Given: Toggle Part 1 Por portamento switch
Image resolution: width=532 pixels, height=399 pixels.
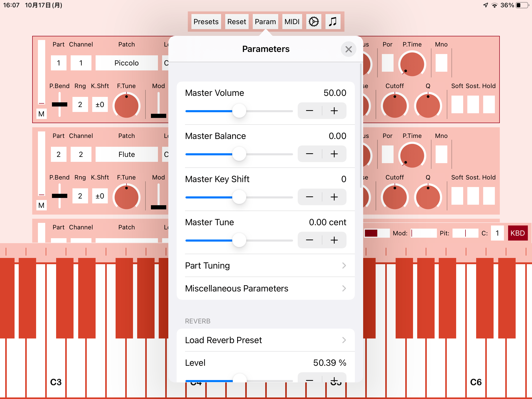Looking at the screenshot, I should [388, 63].
